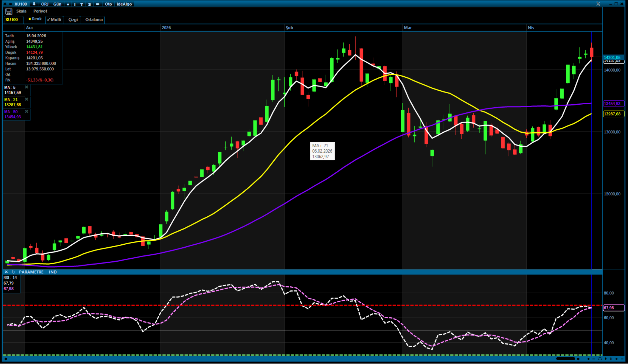Open the Skala menu
The width and height of the screenshot is (628, 364).
21,11
